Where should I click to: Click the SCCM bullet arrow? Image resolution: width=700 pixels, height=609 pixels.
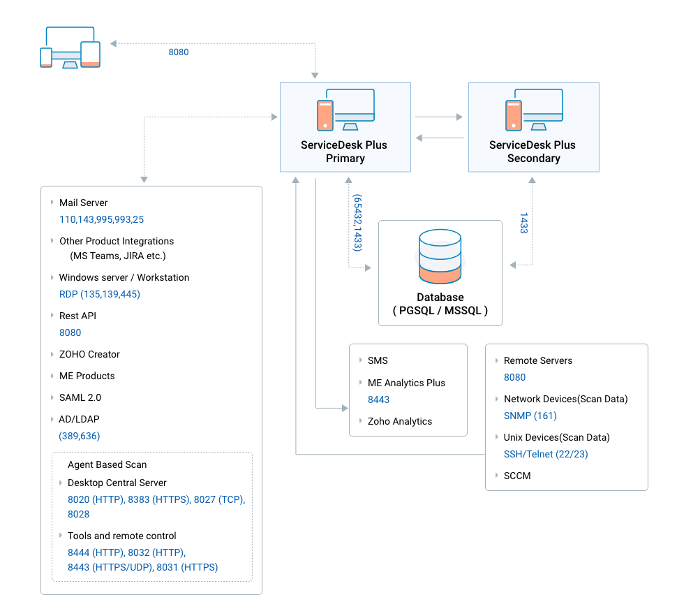(497, 476)
